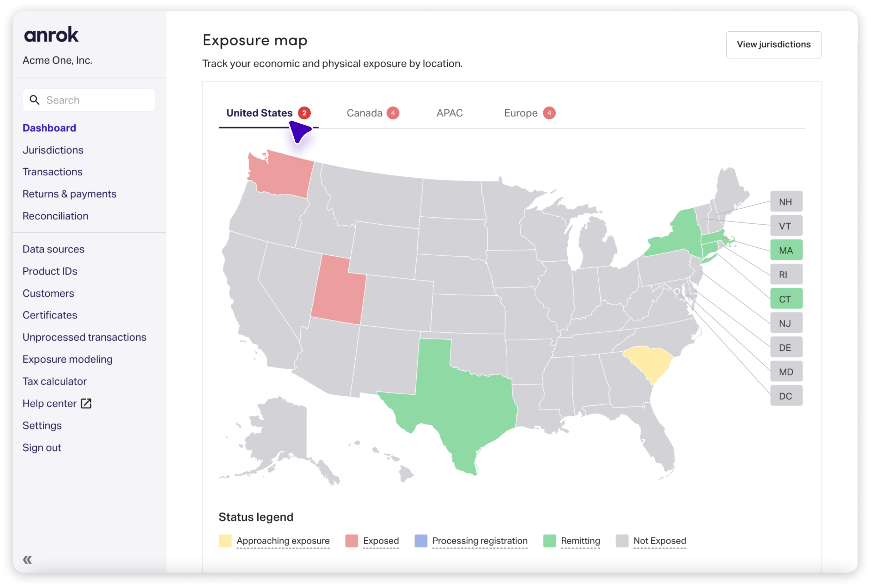Screen dimensions: 871x588
Task: Click the Europe tab count badge
Action: [x=549, y=113]
